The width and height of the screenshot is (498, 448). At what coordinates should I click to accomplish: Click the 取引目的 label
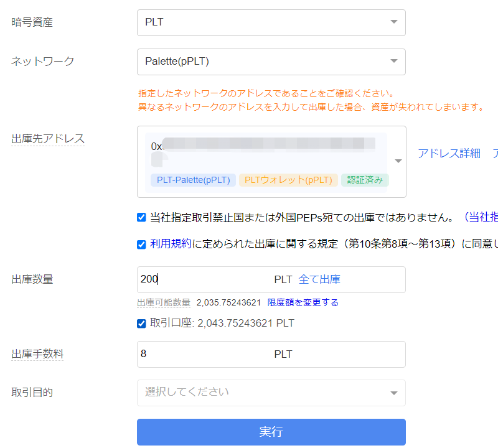click(32, 393)
